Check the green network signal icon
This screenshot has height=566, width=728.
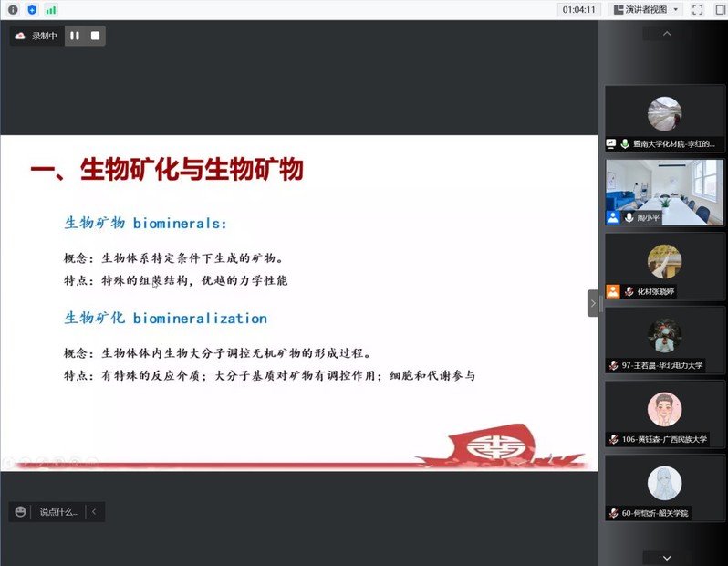click(x=51, y=10)
